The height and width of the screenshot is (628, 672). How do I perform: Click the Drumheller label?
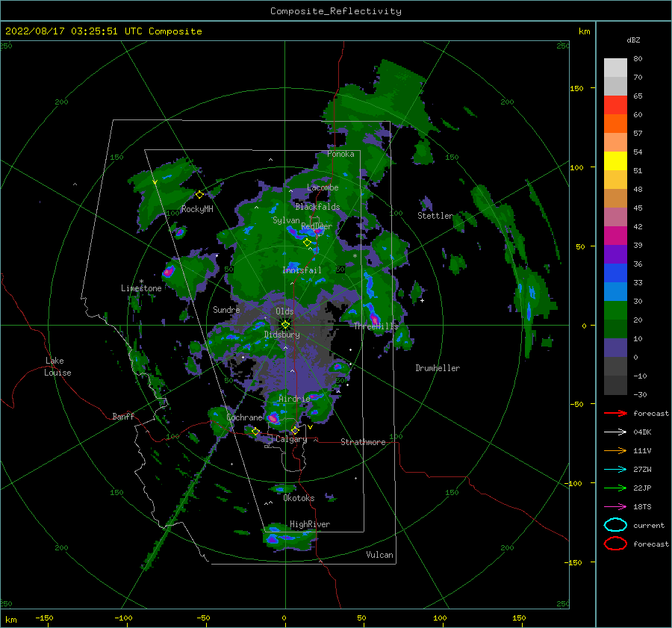tap(438, 368)
